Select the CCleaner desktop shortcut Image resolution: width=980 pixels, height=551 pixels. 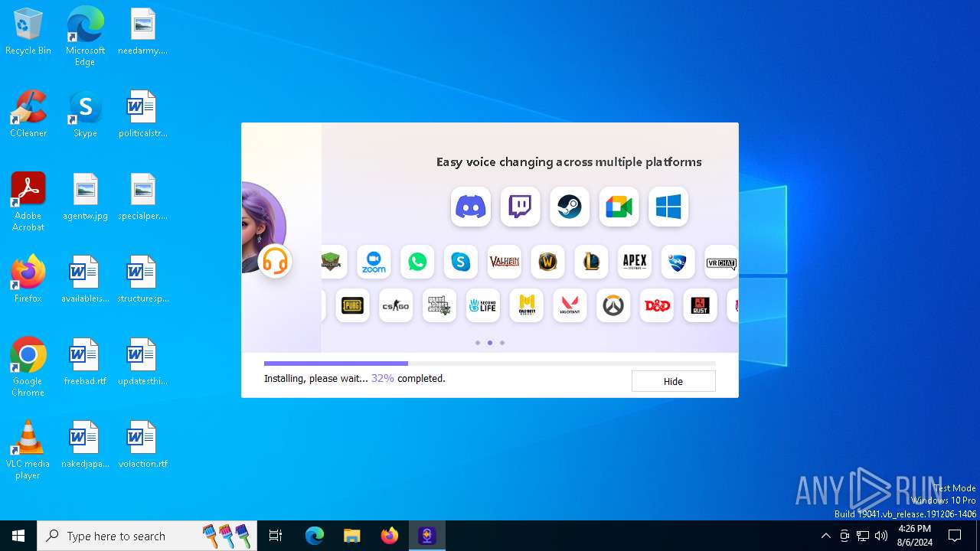[x=28, y=114]
